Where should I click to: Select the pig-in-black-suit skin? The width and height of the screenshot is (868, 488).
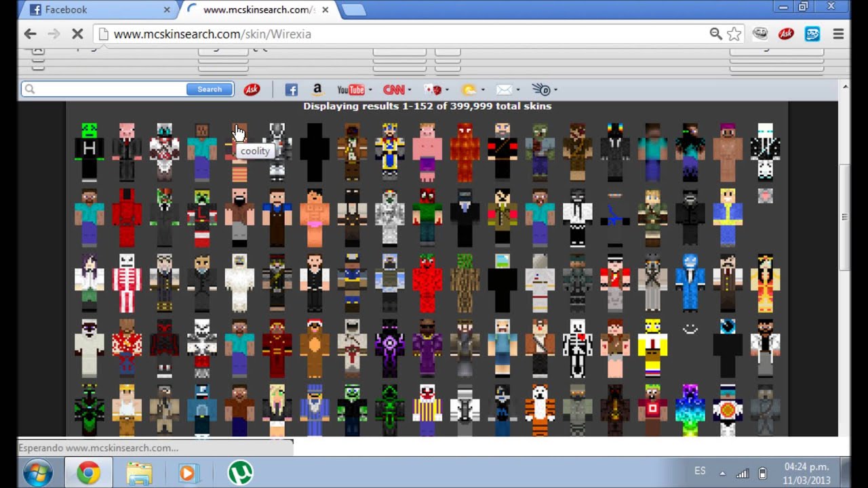127,152
